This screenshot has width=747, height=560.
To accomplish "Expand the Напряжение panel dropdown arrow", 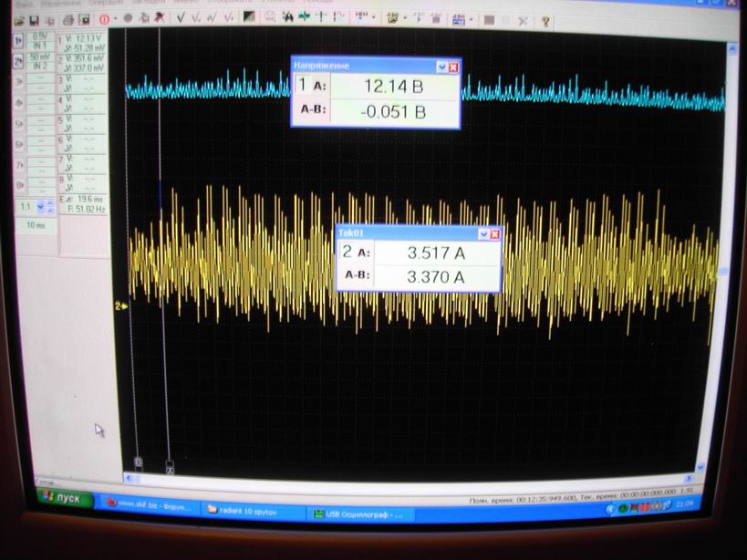I will pos(441,67).
